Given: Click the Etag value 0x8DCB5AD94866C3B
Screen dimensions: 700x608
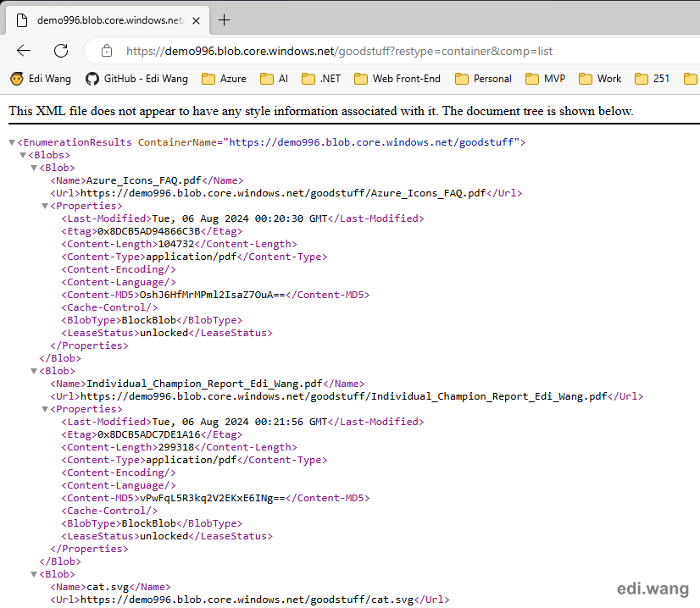Looking at the screenshot, I should (148, 231).
